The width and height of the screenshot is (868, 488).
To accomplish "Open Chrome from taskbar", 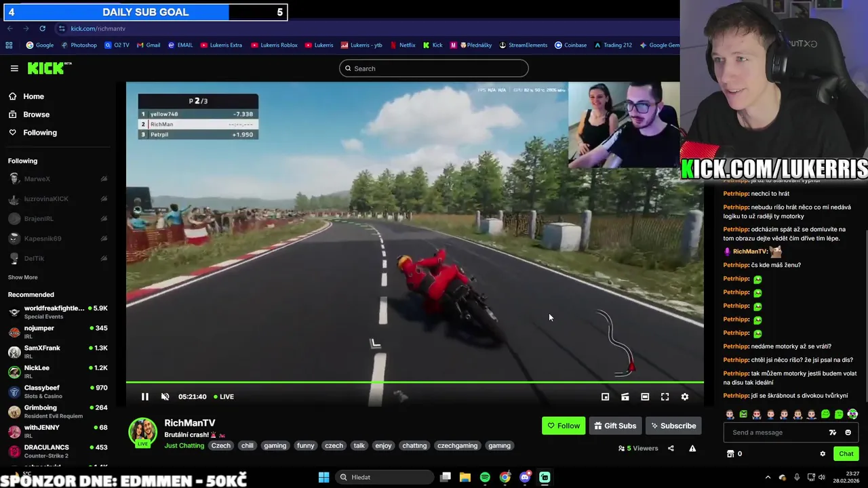I will (505, 477).
